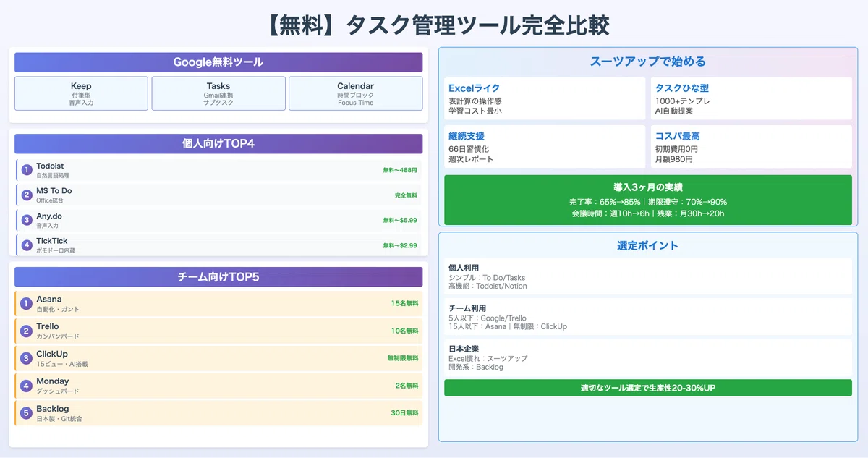Click the 無料〜$5.99 price label
Image resolution: width=868 pixels, height=458 pixels.
[x=400, y=220]
